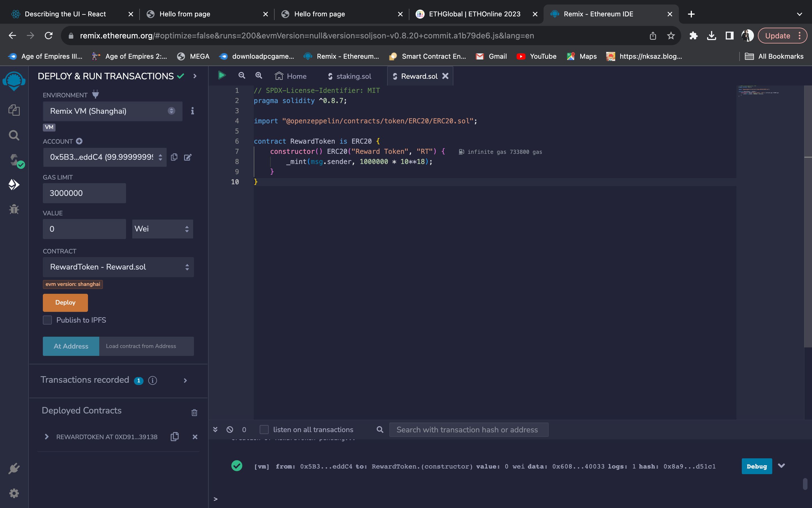Expand the Transactions recorded section
The height and width of the screenshot is (508, 812).
pos(185,380)
